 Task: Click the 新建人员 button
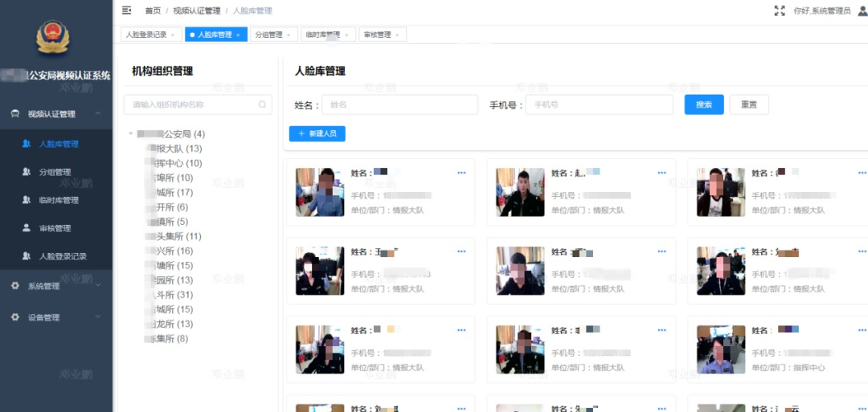point(317,134)
